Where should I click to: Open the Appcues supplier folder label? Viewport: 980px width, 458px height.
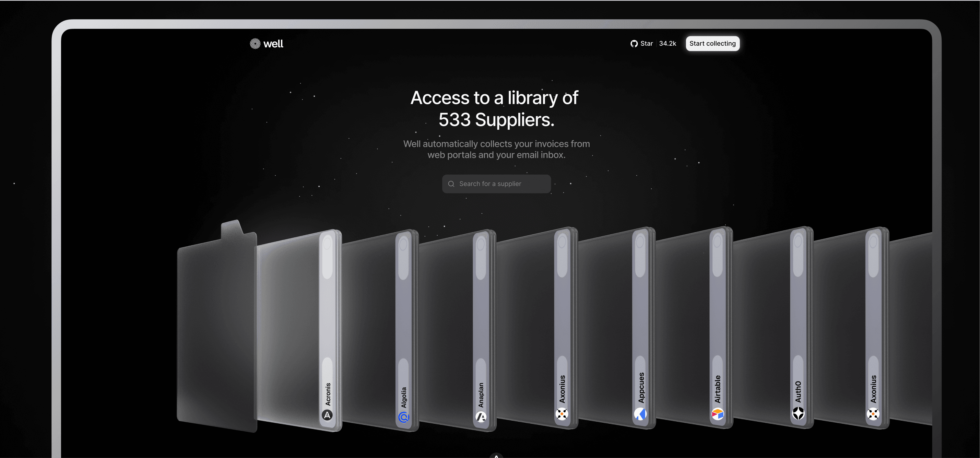(641, 388)
